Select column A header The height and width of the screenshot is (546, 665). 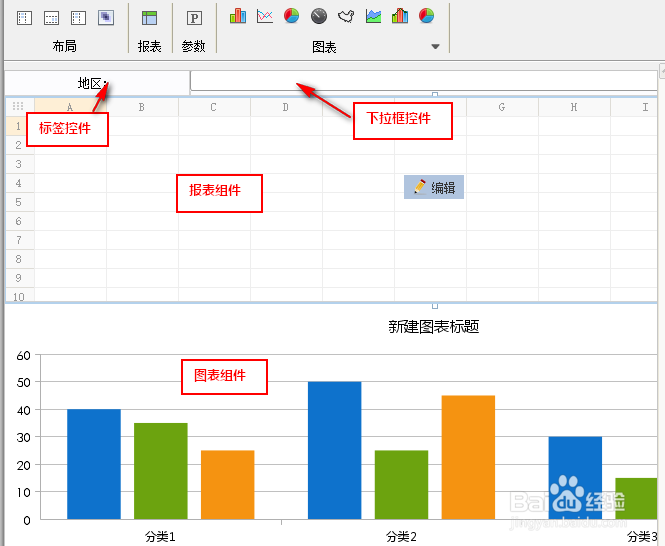tap(70, 107)
